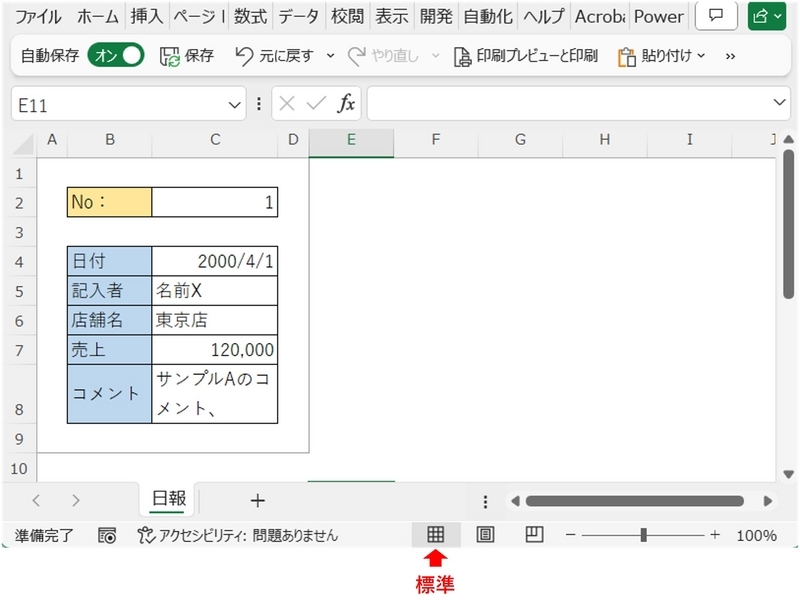Expand the toolbar overflow chevron (»)

tap(730, 57)
